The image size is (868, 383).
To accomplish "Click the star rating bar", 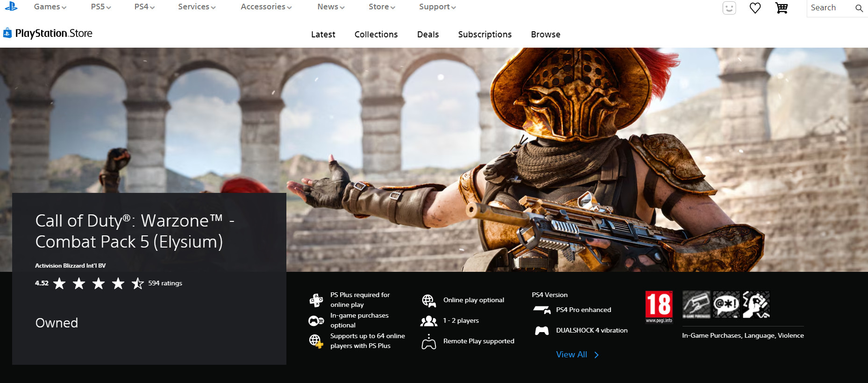I will tap(98, 283).
